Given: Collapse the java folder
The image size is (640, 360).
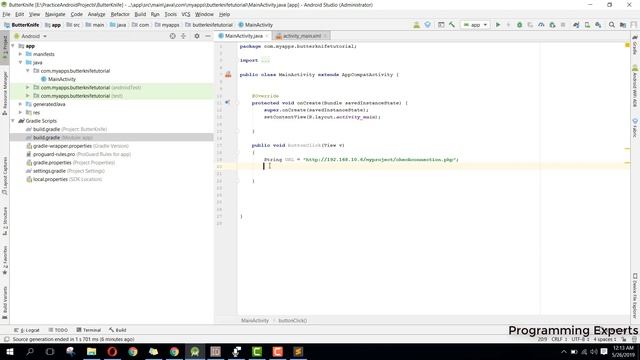Looking at the screenshot, I should click(20, 62).
